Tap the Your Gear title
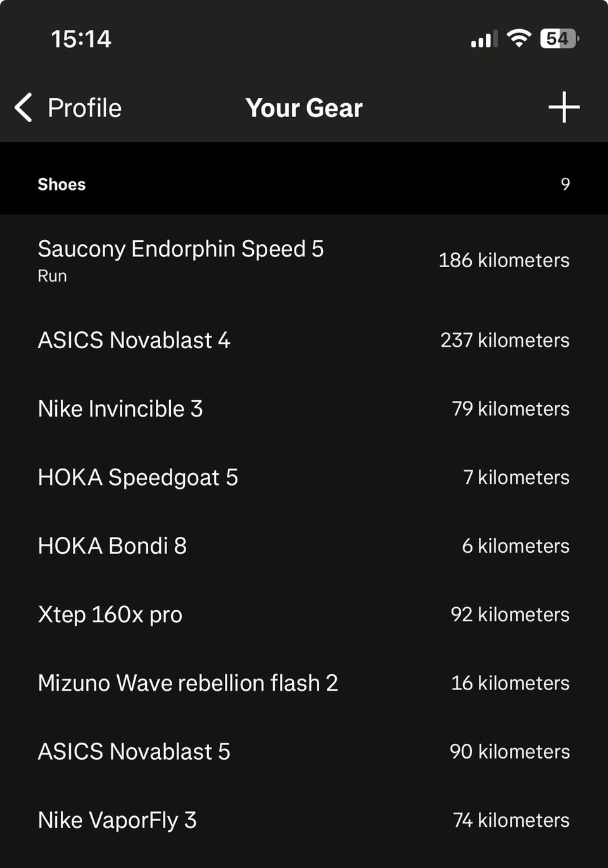This screenshot has height=868, width=608. pyautogui.click(x=304, y=108)
